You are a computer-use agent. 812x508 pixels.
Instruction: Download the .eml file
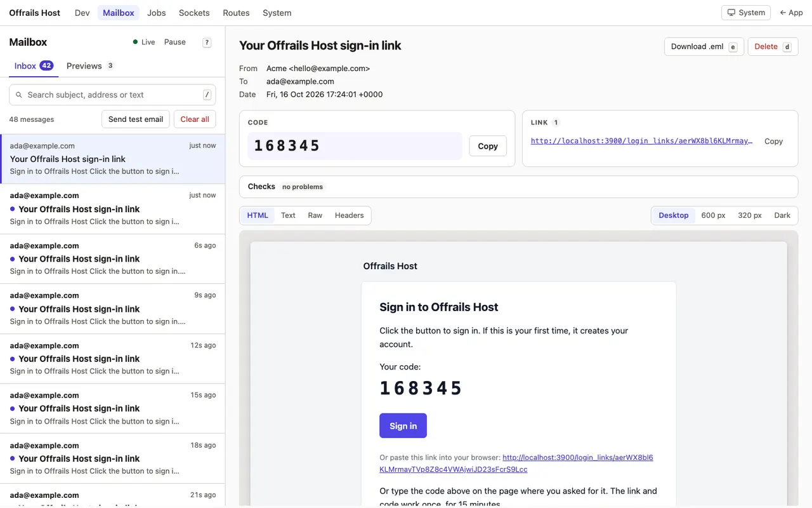(704, 46)
